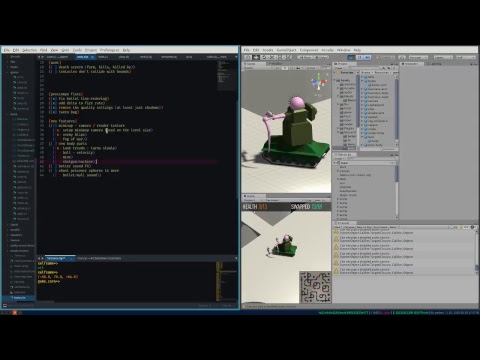Open the Arcadia menu in Unity

click(328, 50)
